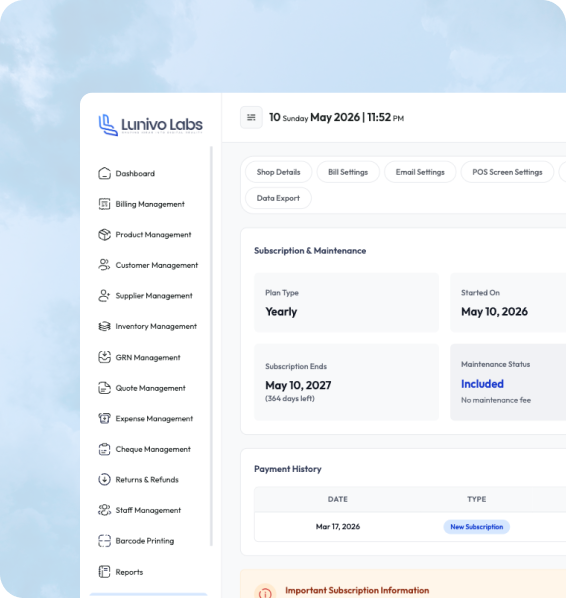
Task: Switch to the Bill Settings tab
Action: (348, 172)
